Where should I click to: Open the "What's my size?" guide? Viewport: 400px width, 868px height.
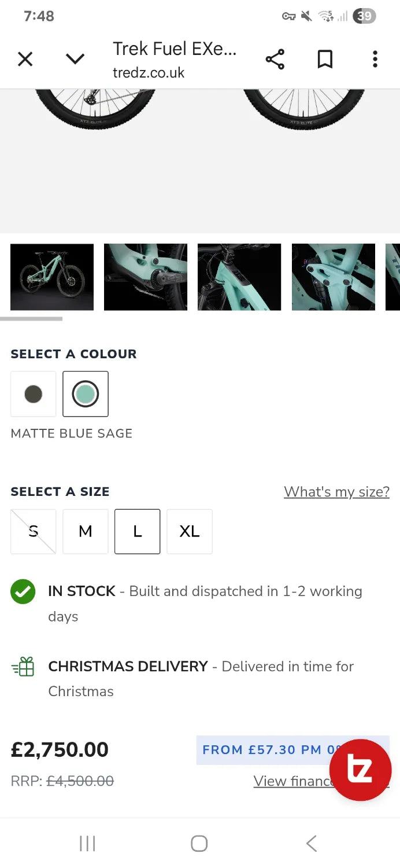click(x=336, y=492)
